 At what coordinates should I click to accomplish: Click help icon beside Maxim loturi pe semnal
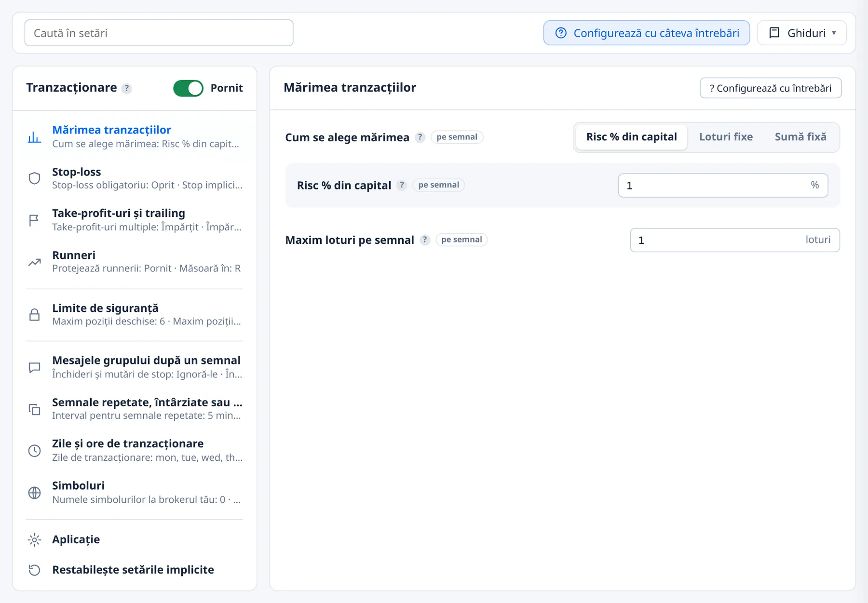click(425, 240)
